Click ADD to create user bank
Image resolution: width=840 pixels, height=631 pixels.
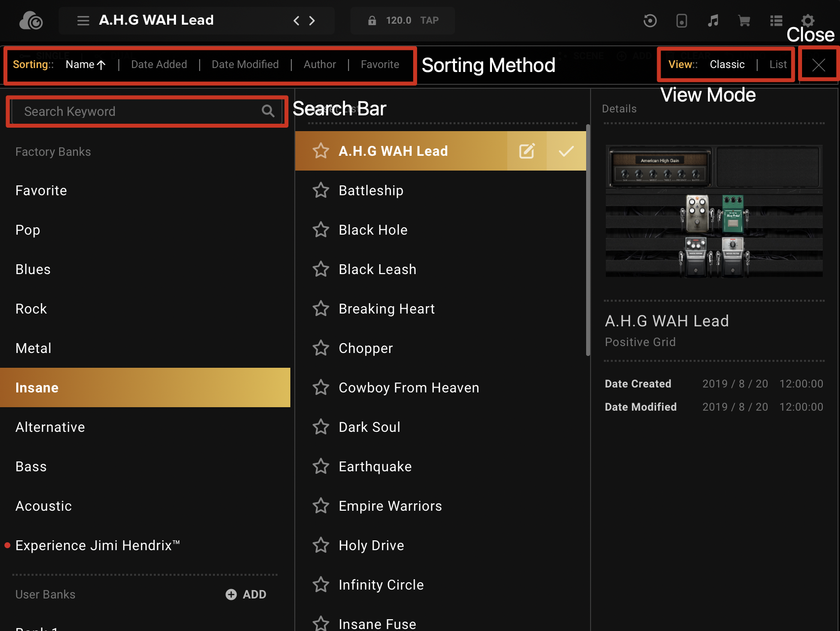246,595
